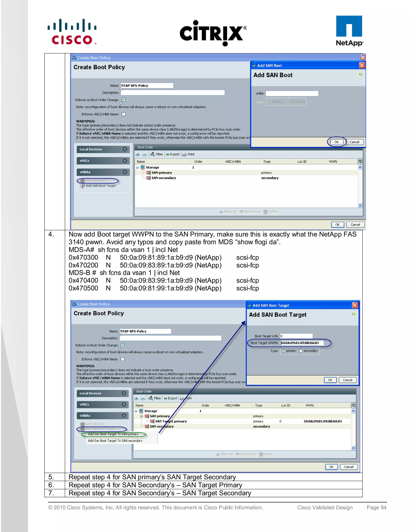Click Boot Target LUN input field
The height and width of the screenshot is (532, 411).
[296, 336]
